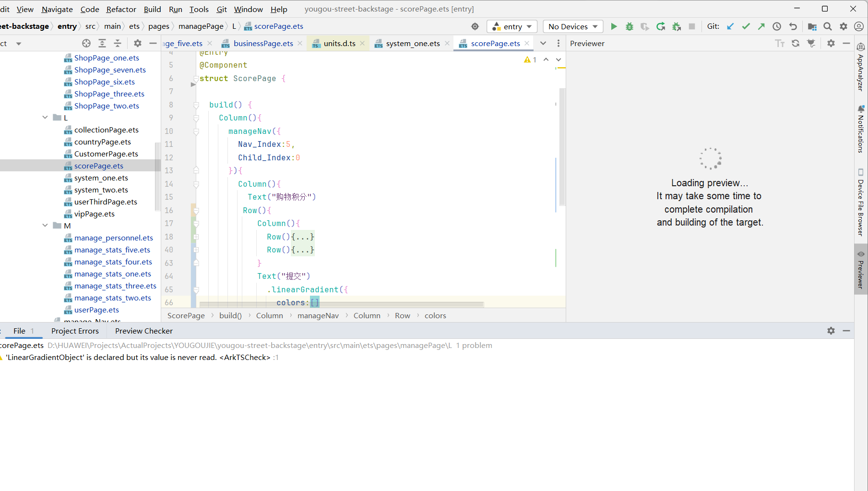Click Previewer inspector icon
Image resolution: width=868 pixels, height=491 pixels.
811,43
